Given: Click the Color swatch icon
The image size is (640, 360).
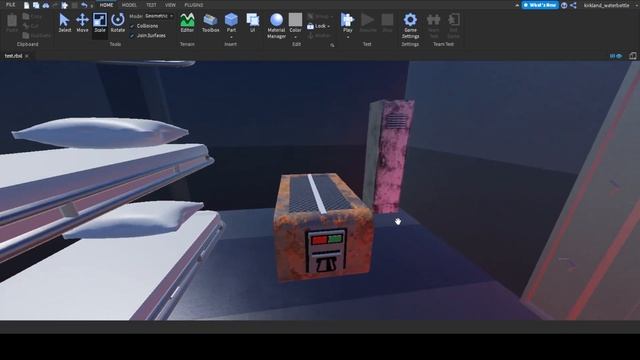Looking at the screenshot, I should [295, 19].
